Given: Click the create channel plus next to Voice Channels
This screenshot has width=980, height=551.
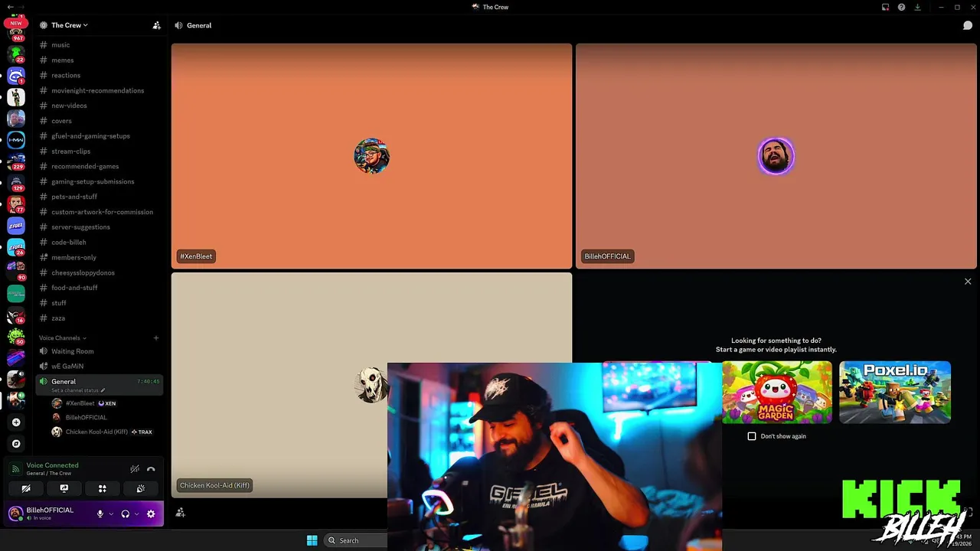Looking at the screenshot, I should point(155,337).
